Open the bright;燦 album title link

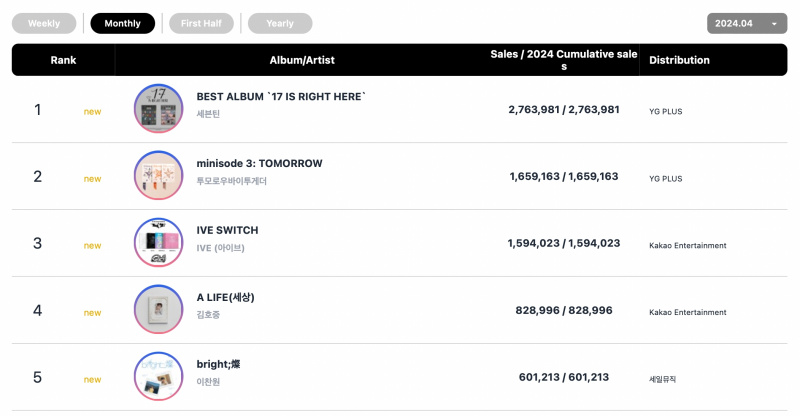pyautogui.click(x=218, y=364)
